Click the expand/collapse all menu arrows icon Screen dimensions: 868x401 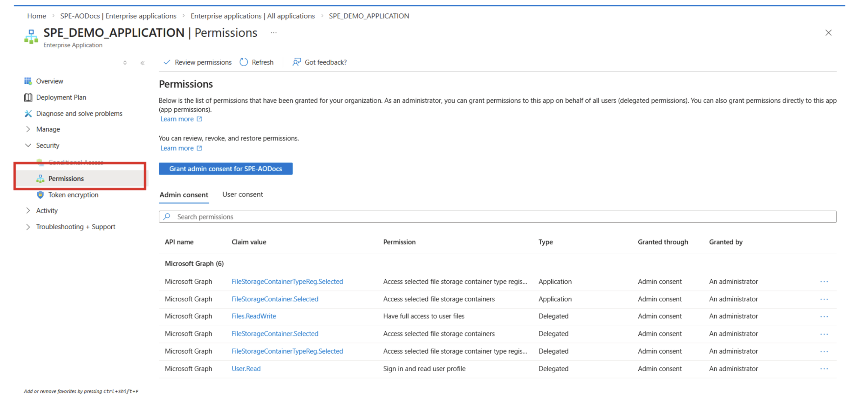125,63
